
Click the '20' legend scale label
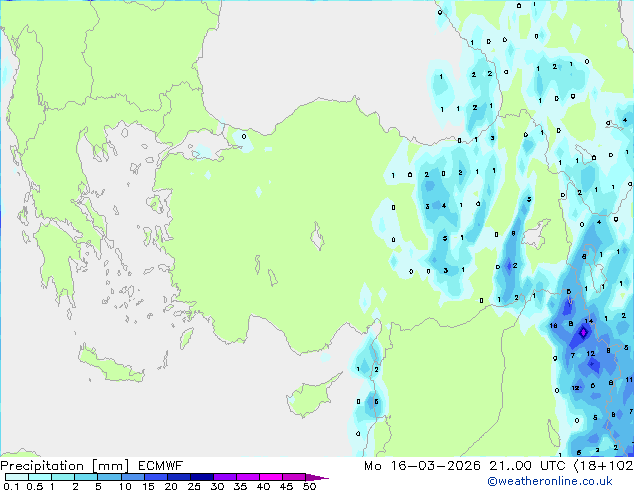pos(171,486)
